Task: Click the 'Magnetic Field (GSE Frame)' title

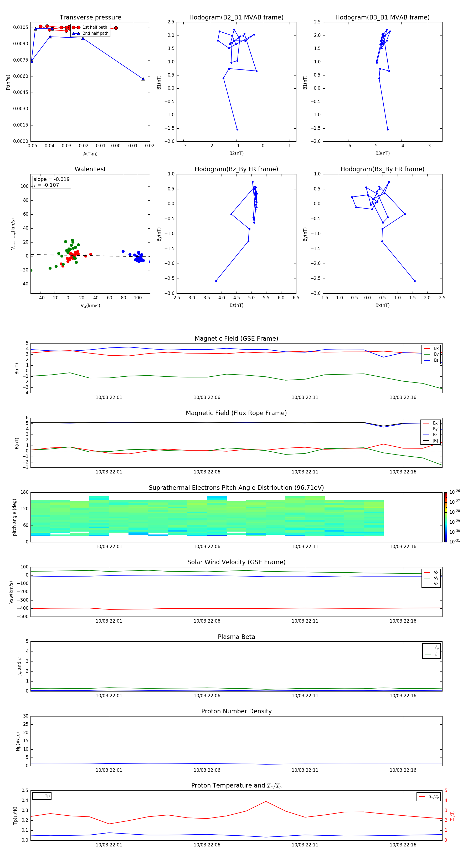Action: 236,339
